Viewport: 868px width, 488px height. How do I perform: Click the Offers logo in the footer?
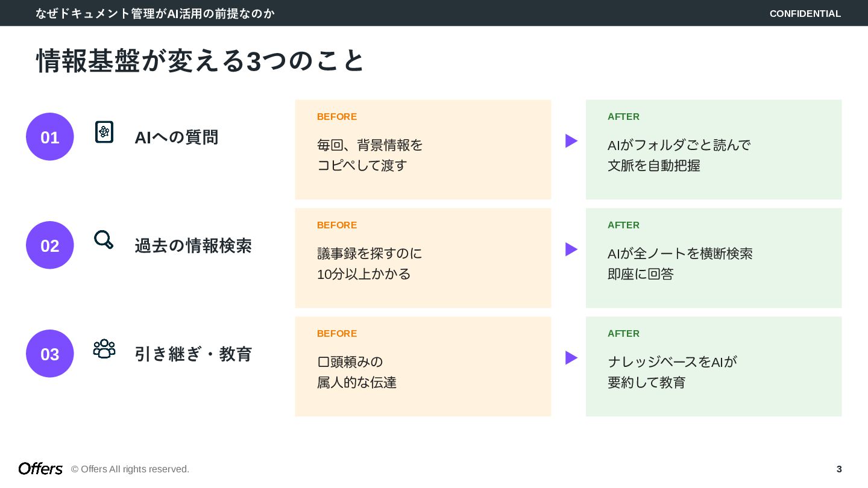pyautogui.click(x=40, y=469)
